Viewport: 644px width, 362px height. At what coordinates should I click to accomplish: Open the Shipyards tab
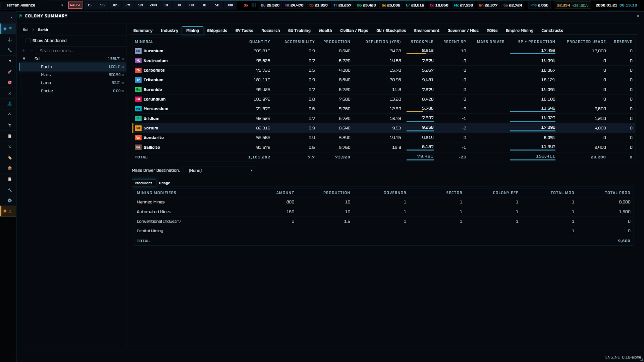(217, 31)
